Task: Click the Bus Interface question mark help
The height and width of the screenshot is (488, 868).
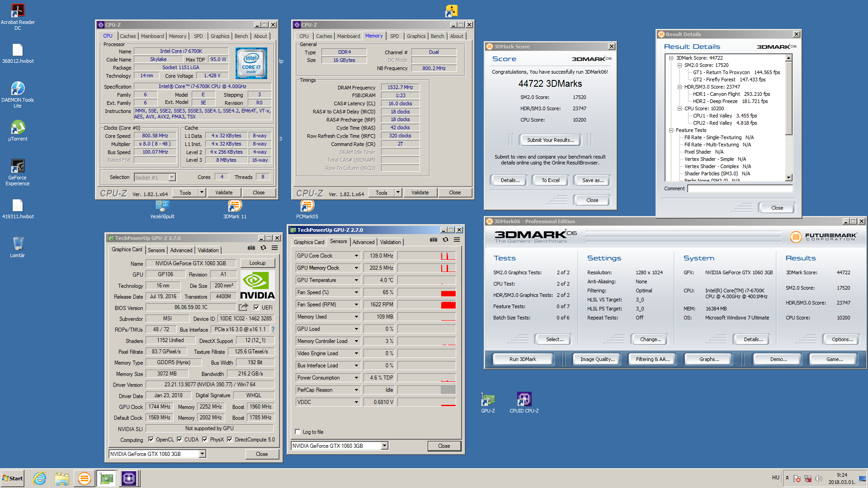Action: coord(273,329)
